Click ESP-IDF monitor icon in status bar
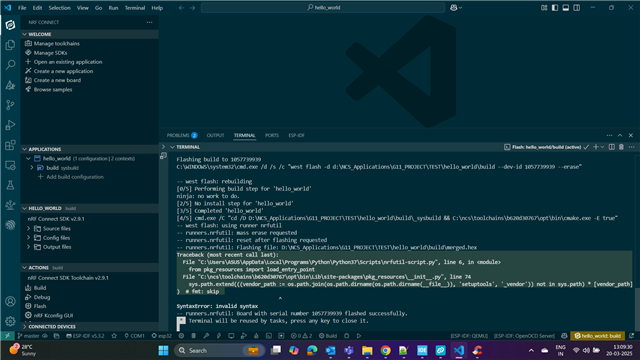 coord(231,336)
